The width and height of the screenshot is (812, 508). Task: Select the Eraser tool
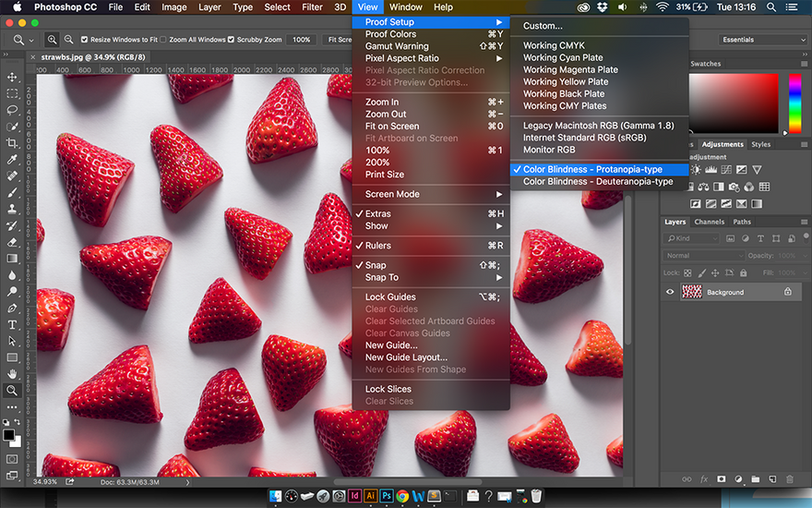[12, 242]
